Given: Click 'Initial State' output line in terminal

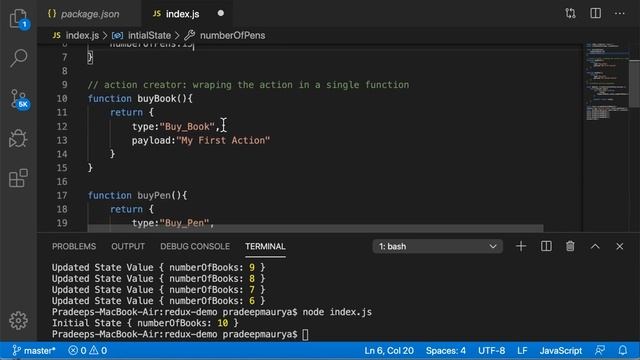Looking at the screenshot, I should 145,323.
